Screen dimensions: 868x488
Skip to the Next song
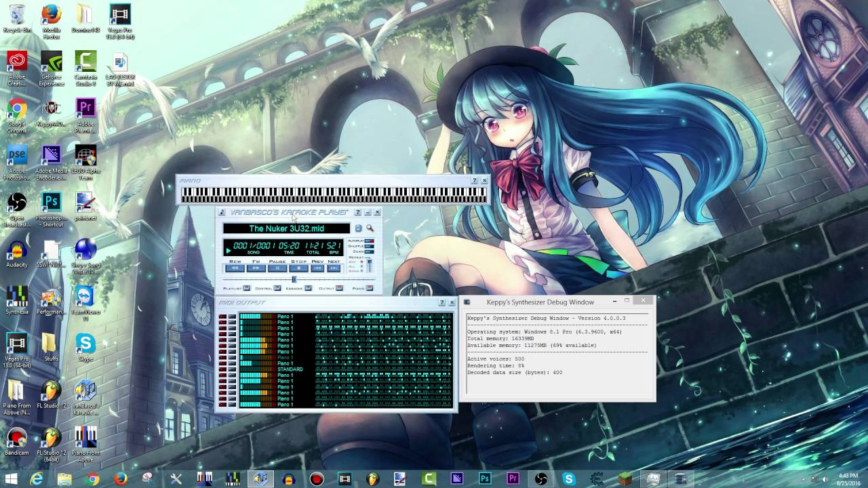point(334,268)
